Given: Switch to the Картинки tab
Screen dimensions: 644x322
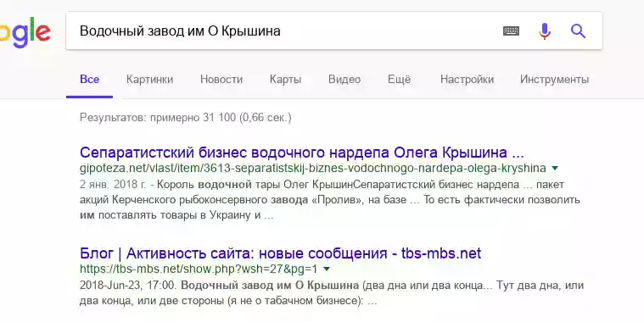Looking at the screenshot, I should coord(149,79).
